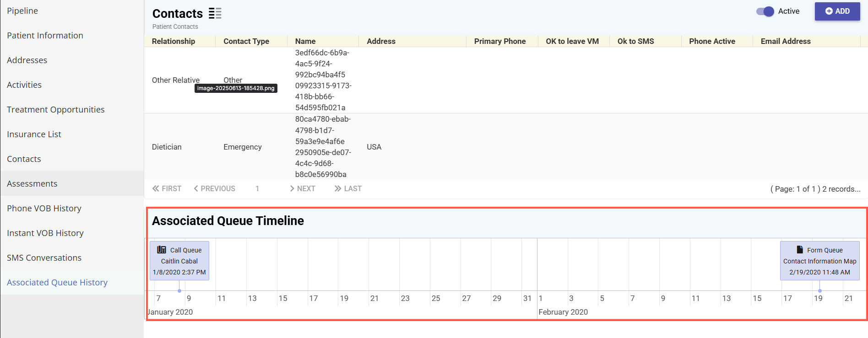
Task: Jump to LAST contacts page
Action: pyautogui.click(x=348, y=188)
